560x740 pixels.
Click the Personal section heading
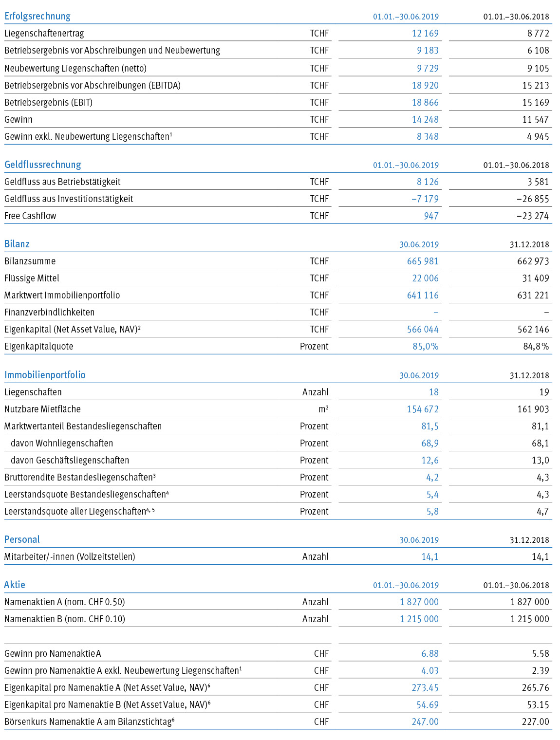coord(22,539)
